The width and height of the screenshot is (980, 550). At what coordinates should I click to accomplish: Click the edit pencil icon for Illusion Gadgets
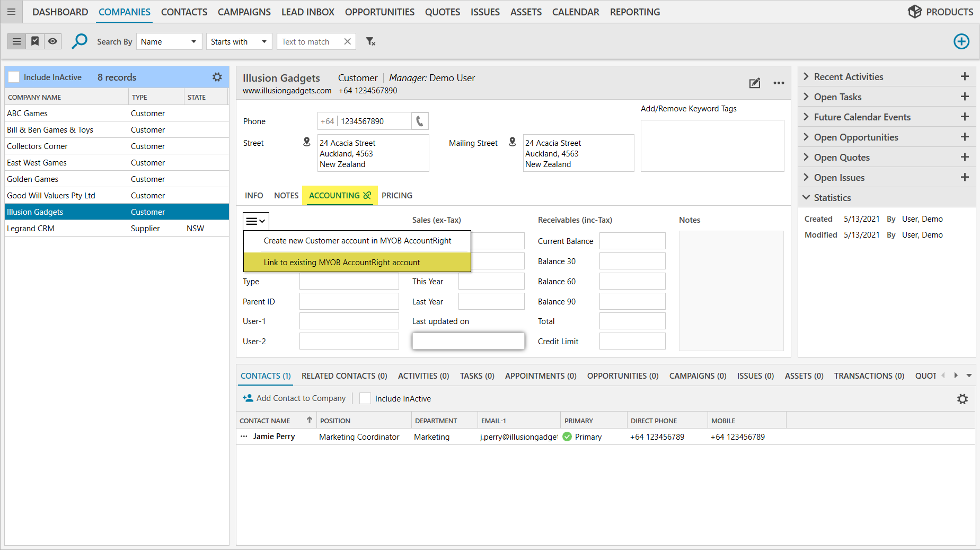click(755, 83)
